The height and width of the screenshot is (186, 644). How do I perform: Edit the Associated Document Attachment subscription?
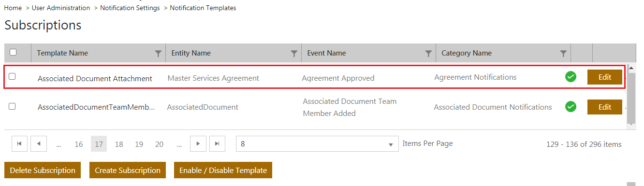click(x=605, y=77)
